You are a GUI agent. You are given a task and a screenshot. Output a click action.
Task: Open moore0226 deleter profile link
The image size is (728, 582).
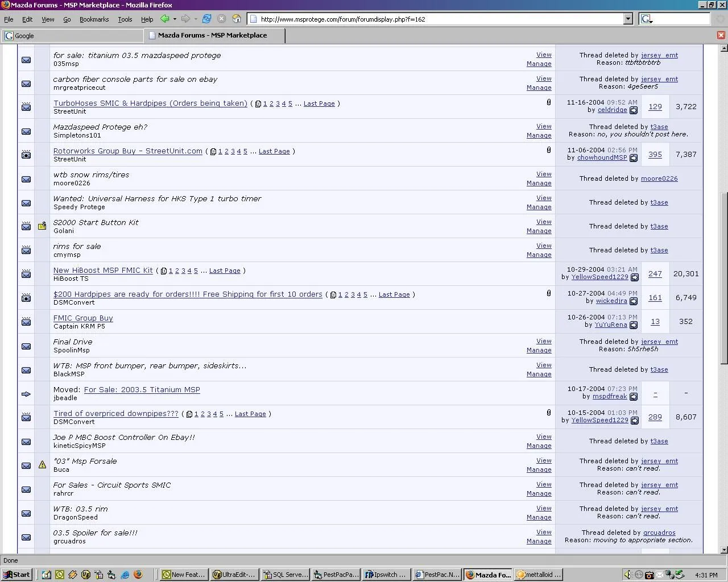(659, 178)
